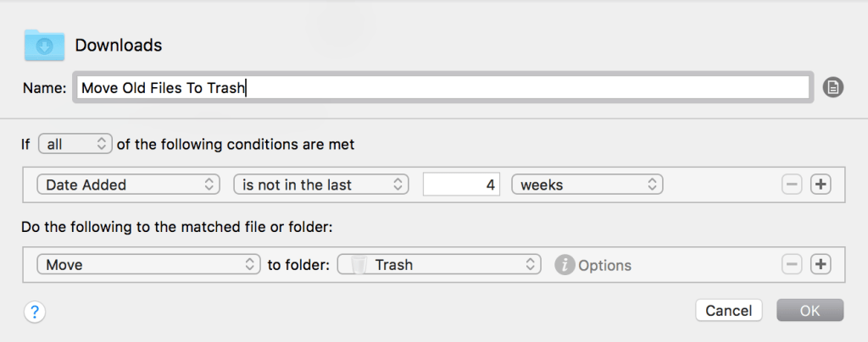Click the info icon beside Options
The width and height of the screenshot is (868, 342).
[565, 265]
